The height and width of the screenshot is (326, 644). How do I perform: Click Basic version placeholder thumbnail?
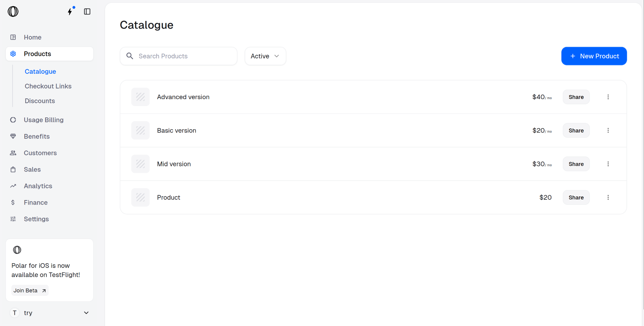point(140,130)
